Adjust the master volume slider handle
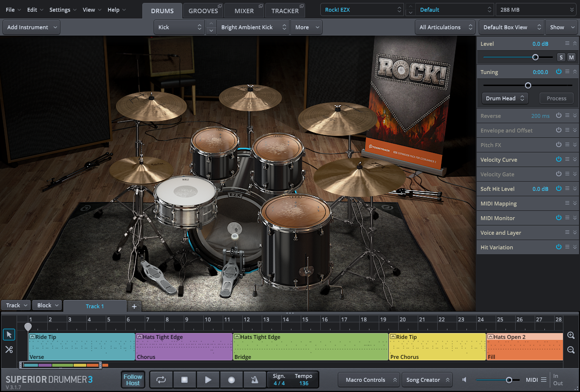The image size is (580, 392). [509, 380]
